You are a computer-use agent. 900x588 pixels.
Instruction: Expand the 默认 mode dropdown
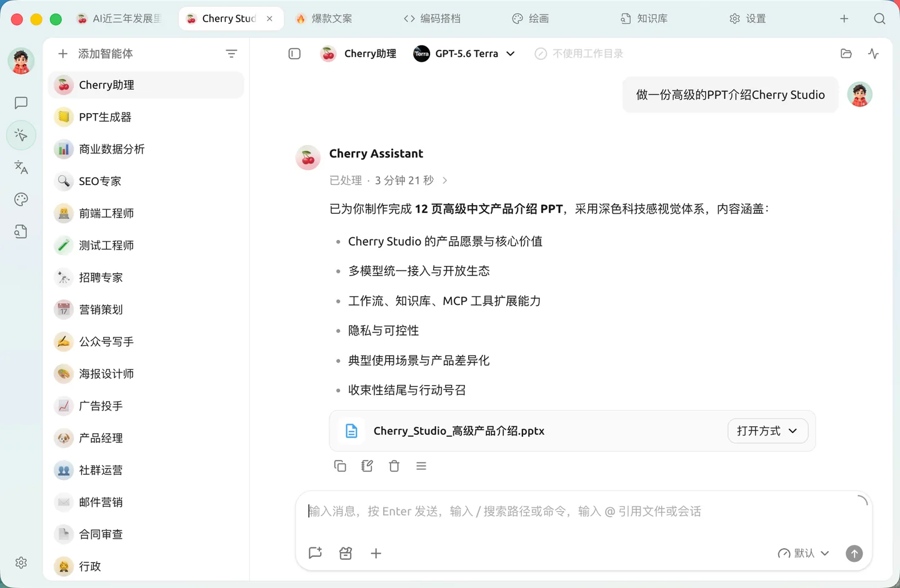click(804, 554)
